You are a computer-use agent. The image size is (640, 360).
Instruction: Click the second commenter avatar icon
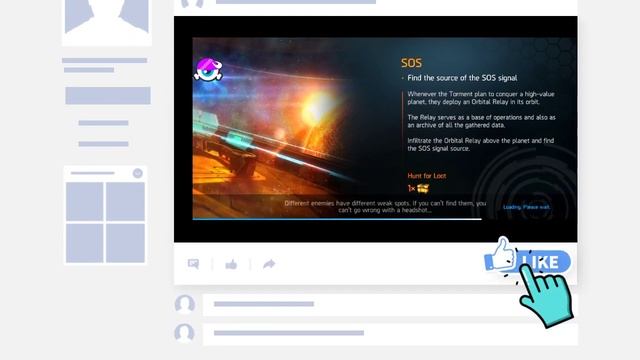(184, 333)
